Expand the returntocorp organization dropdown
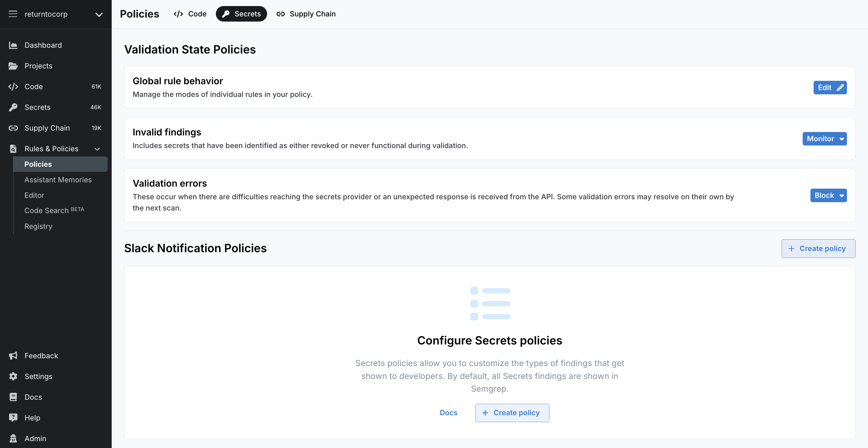This screenshot has width=868, height=448. (98, 14)
